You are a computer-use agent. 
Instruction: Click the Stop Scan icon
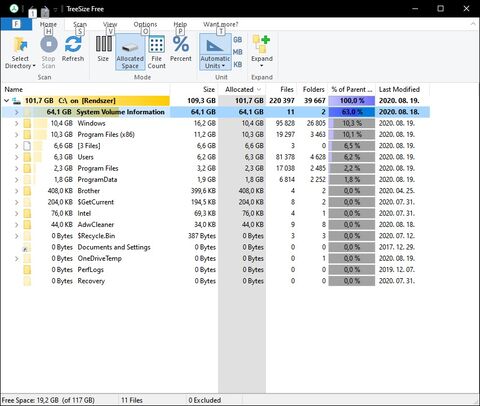(x=49, y=44)
